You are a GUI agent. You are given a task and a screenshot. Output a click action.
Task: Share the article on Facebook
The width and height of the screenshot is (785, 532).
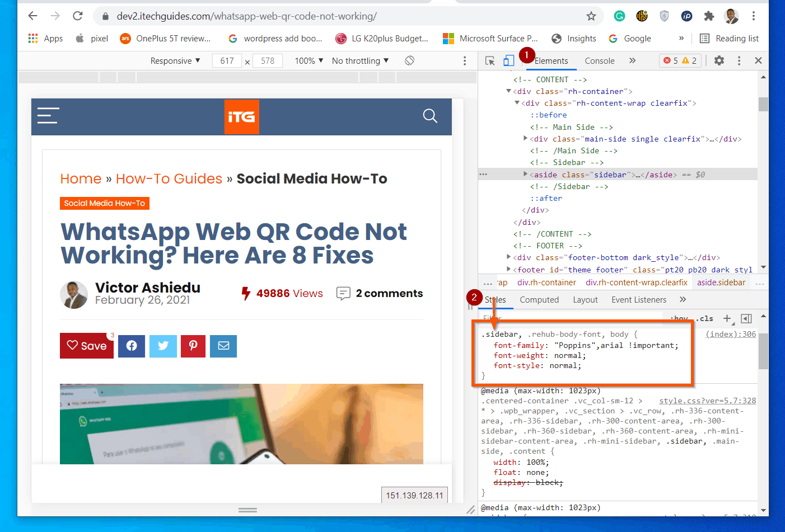pos(132,346)
